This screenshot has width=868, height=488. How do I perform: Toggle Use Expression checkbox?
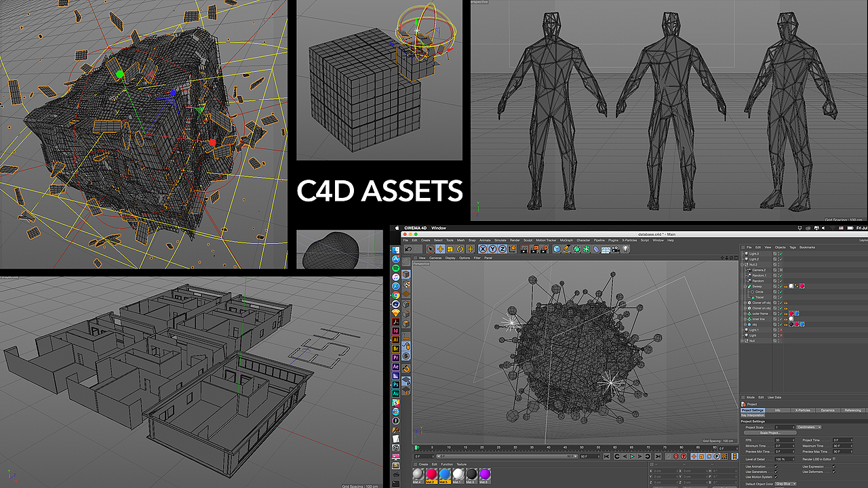click(834, 466)
